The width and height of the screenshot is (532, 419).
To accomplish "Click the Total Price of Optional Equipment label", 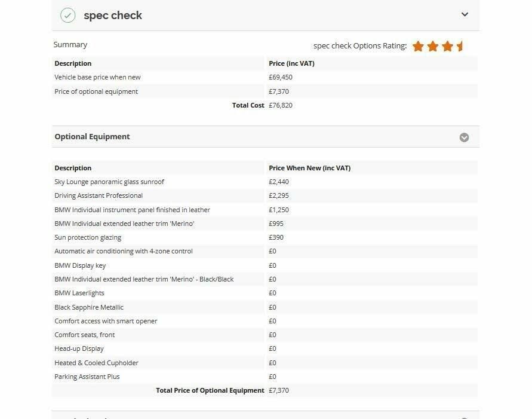I will (210, 390).
